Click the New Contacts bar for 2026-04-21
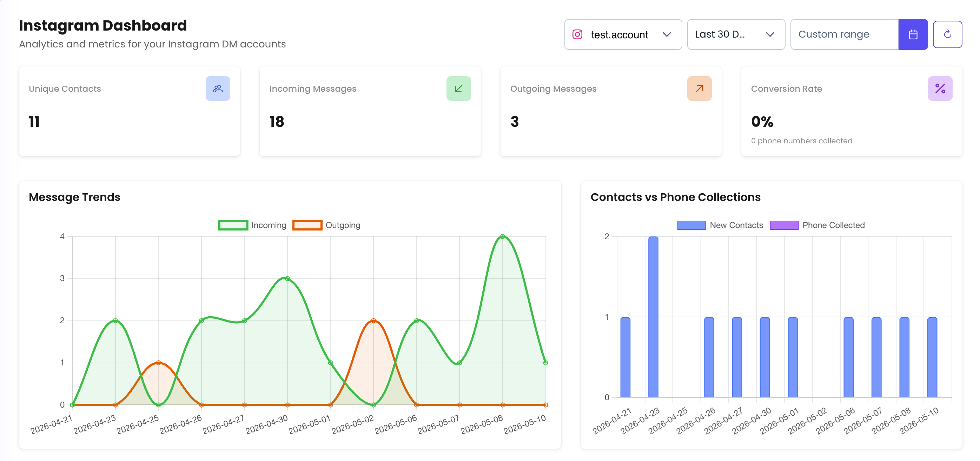Screen dimensions: 980x461 coord(625,357)
